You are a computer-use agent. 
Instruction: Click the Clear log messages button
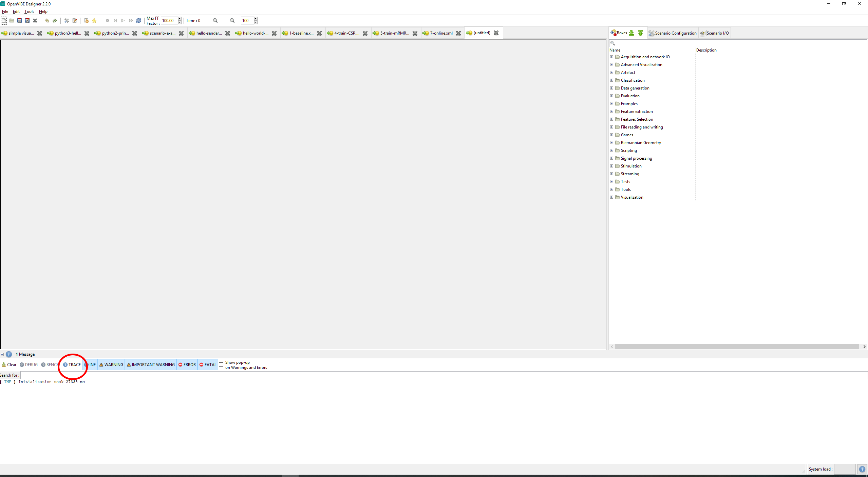click(9, 365)
